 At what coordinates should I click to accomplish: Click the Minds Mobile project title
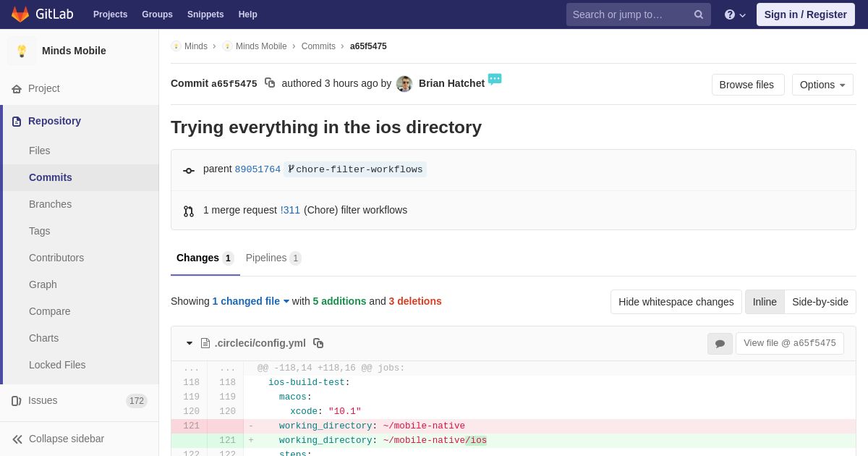(x=74, y=51)
